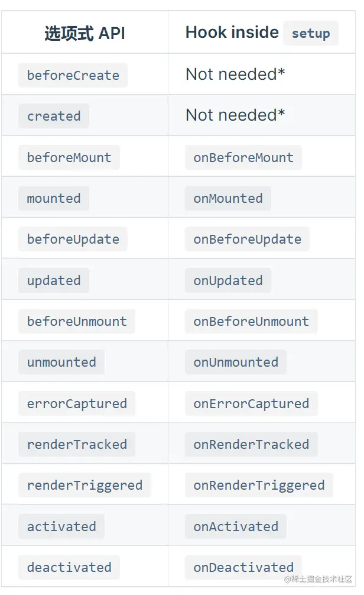The image size is (364, 595).
Task: Click the onBeforeMount hook label
Action: tap(243, 158)
